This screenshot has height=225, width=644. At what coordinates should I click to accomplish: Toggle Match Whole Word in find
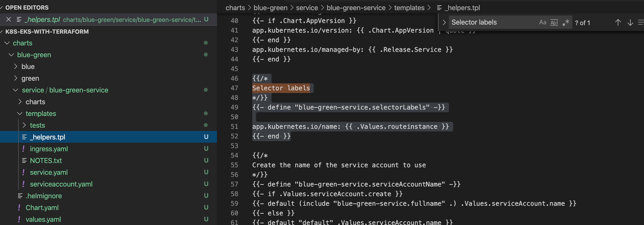tap(554, 22)
